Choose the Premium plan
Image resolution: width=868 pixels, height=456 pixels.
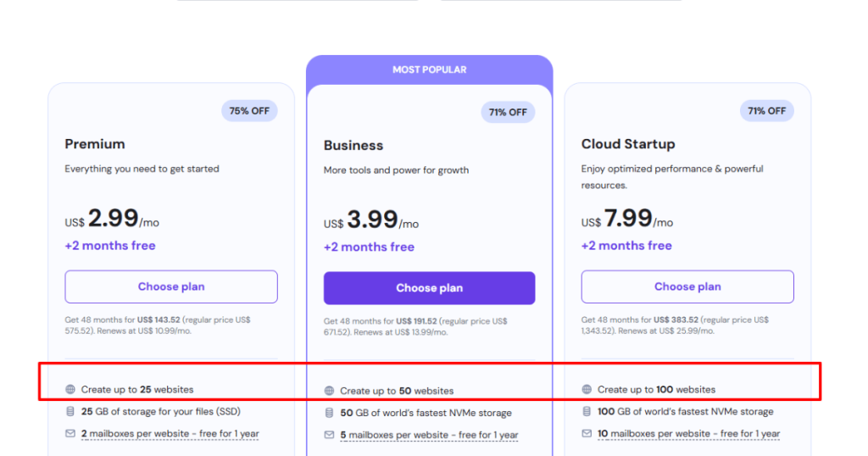pos(171,286)
